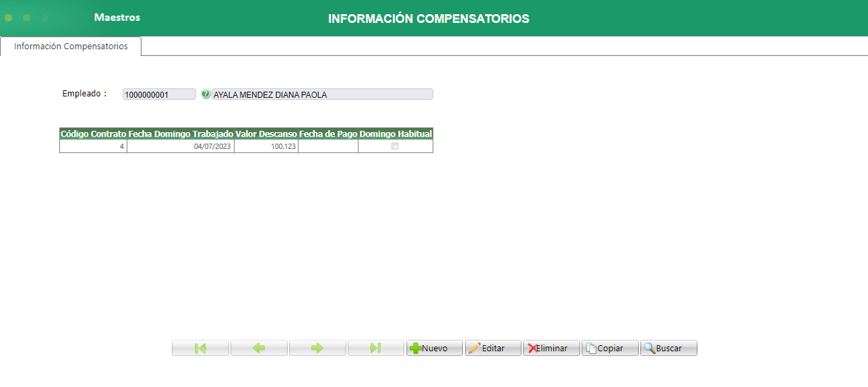The image size is (868, 387).
Task: Click the Nuevo button
Action: tap(435, 348)
